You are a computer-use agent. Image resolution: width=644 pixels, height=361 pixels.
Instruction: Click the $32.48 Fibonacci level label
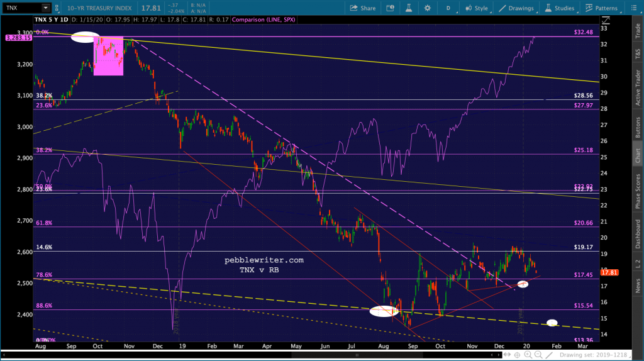[x=583, y=32]
